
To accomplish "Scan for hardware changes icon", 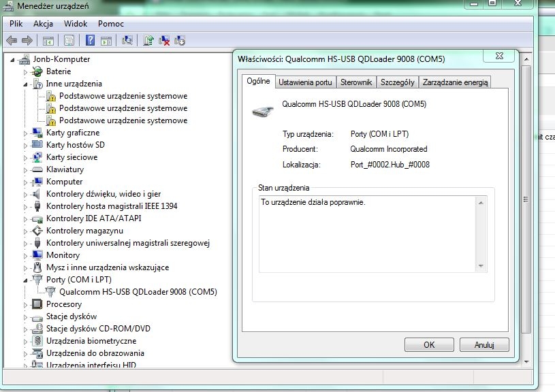I will pos(127,40).
